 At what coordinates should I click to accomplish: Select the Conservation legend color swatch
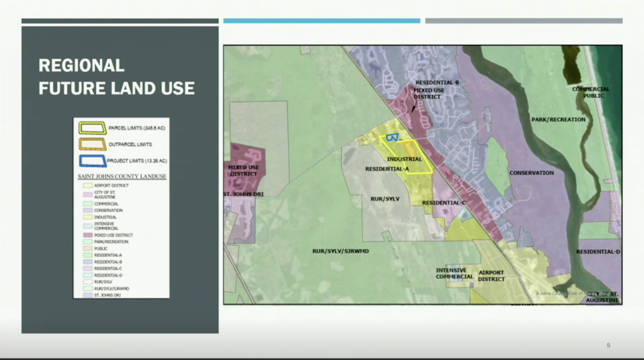pos(88,210)
